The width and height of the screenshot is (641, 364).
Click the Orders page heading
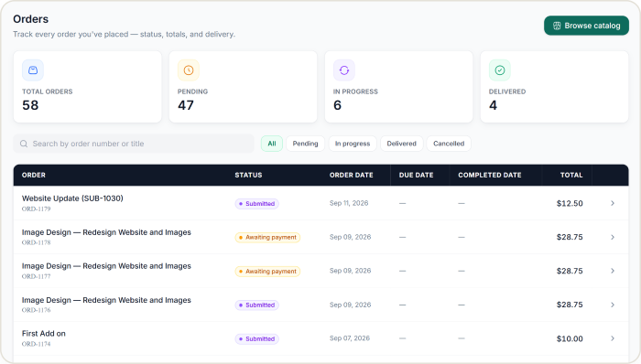[x=30, y=19]
